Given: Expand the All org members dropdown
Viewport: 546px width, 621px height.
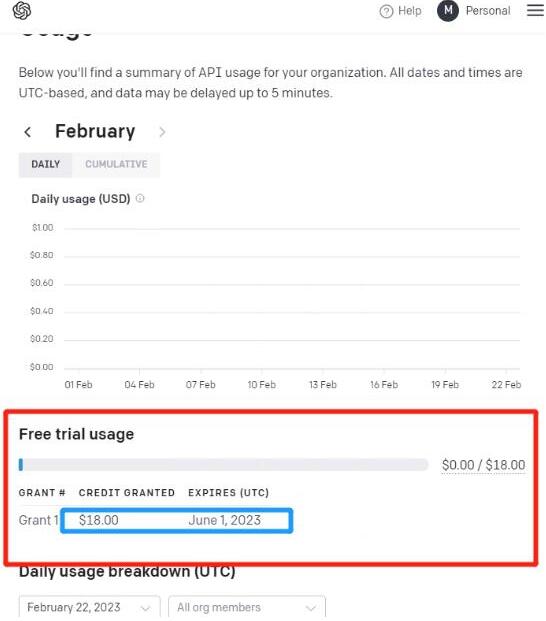Looking at the screenshot, I should pyautogui.click(x=247, y=607).
